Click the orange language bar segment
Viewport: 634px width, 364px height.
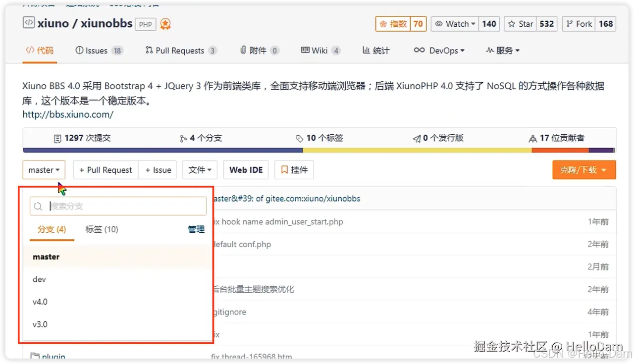click(x=560, y=150)
